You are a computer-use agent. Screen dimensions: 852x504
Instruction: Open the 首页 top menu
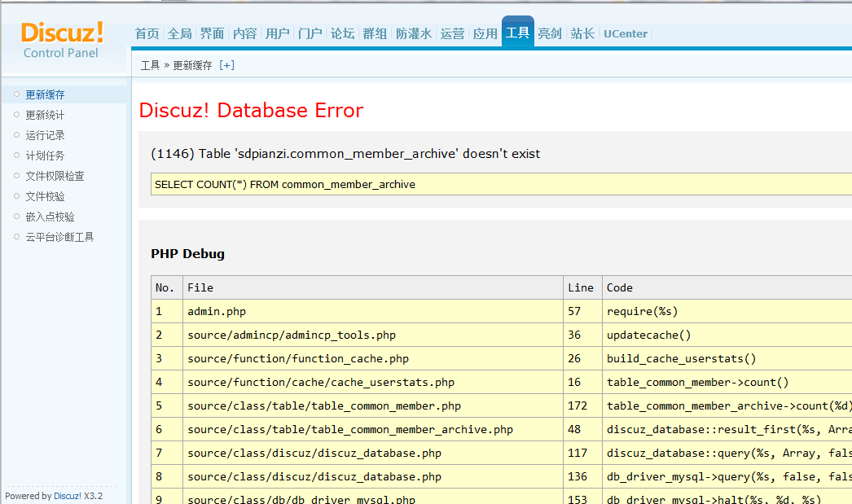[x=147, y=33]
